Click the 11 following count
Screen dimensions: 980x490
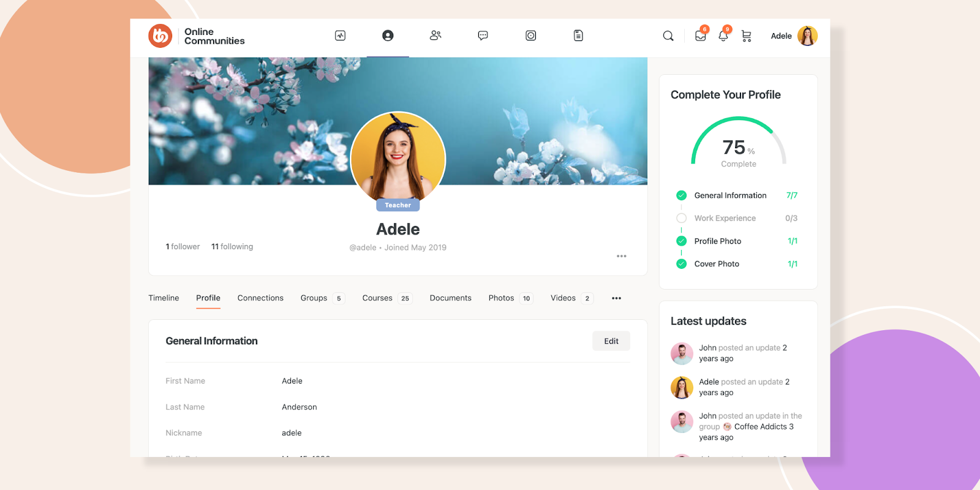pyautogui.click(x=232, y=247)
